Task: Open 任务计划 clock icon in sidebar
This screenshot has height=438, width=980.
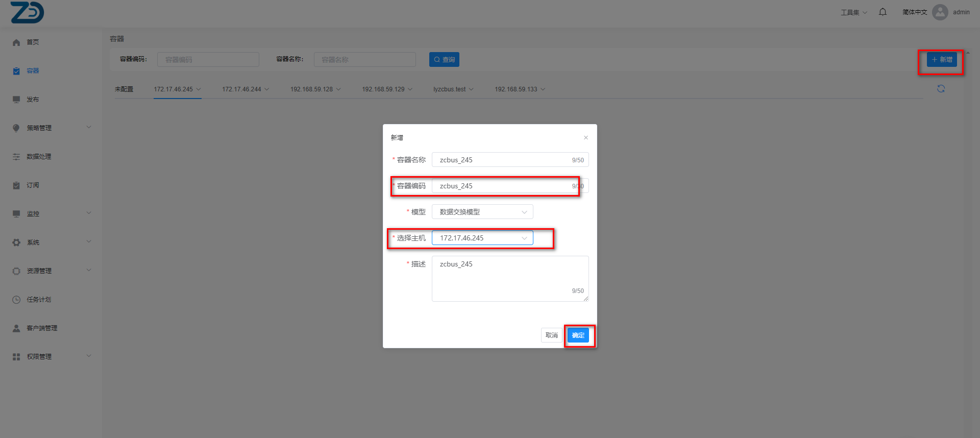Action: pos(16,300)
